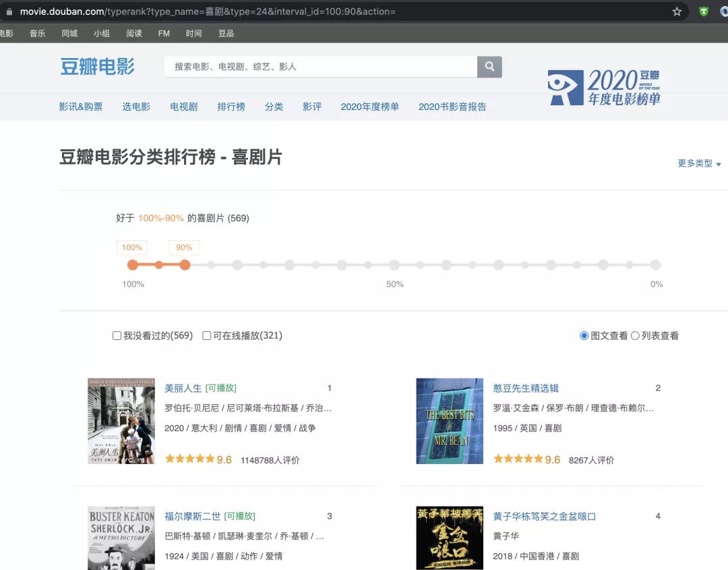Click the search input field

click(321, 67)
